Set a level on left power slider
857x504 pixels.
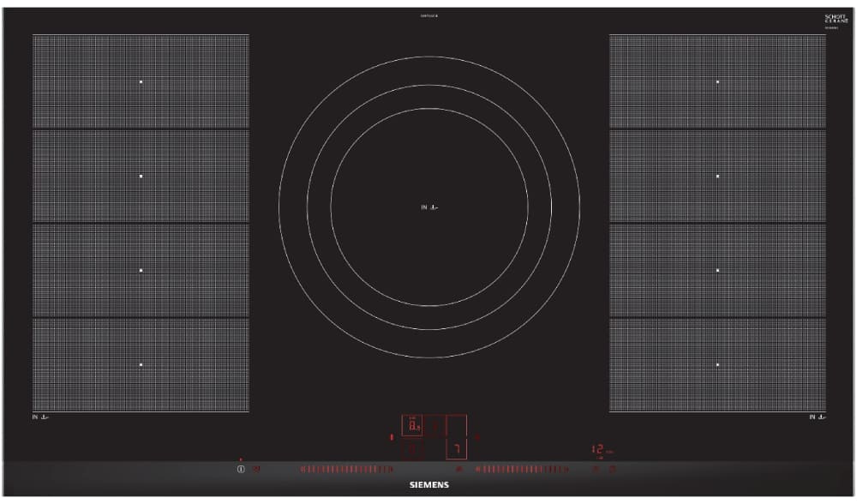(x=346, y=469)
